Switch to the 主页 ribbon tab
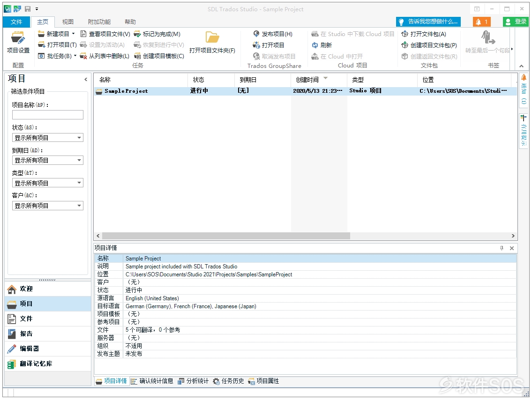 [x=43, y=22]
